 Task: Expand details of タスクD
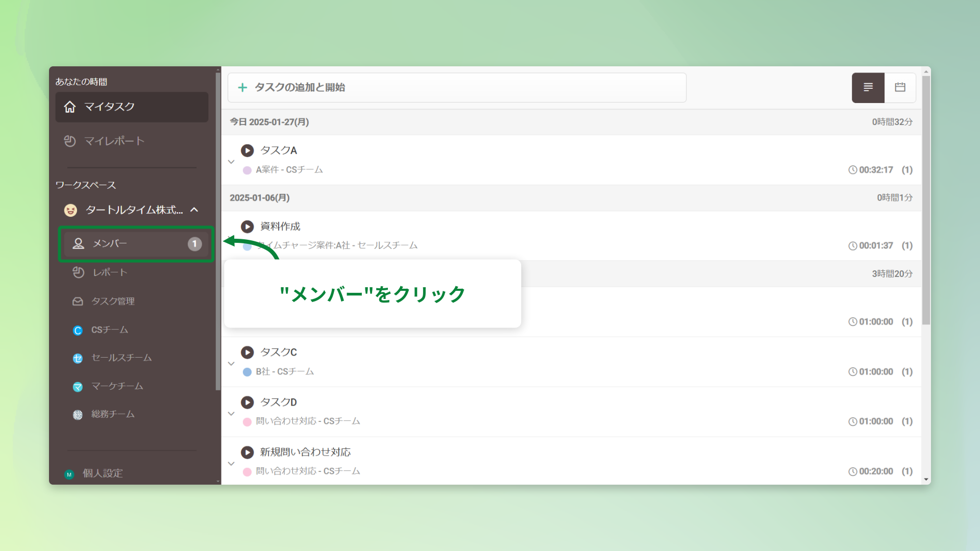point(231,413)
